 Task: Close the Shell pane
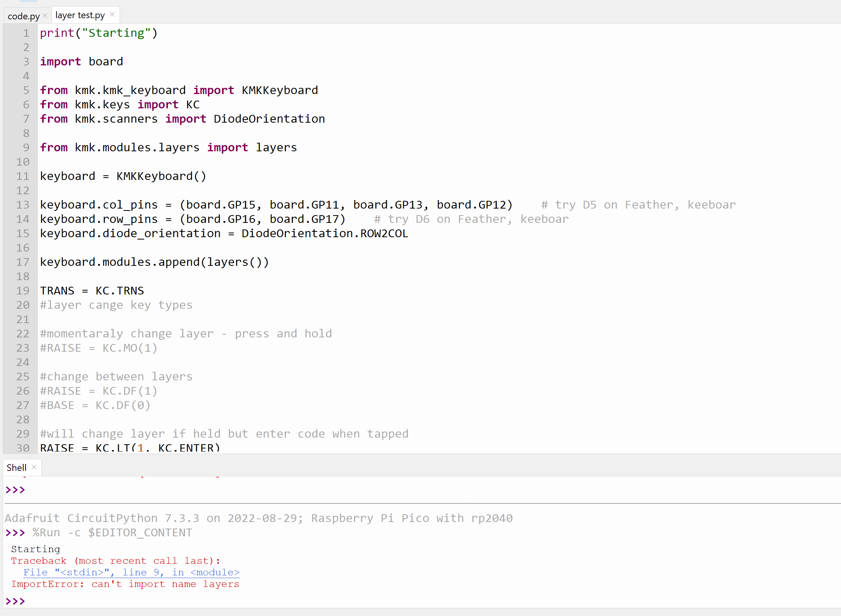point(34,467)
